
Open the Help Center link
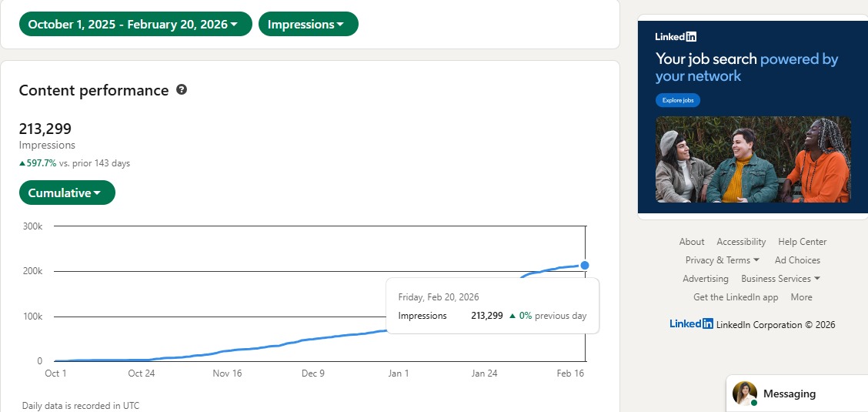tap(802, 242)
